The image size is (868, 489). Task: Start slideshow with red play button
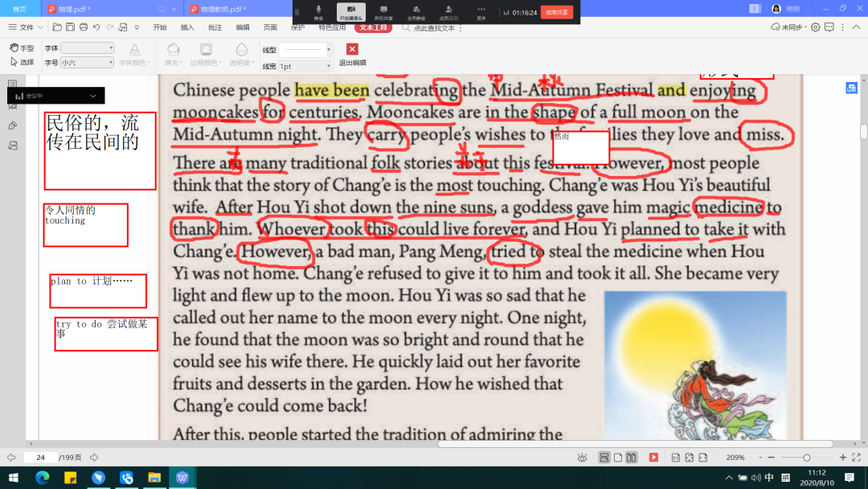(x=653, y=458)
